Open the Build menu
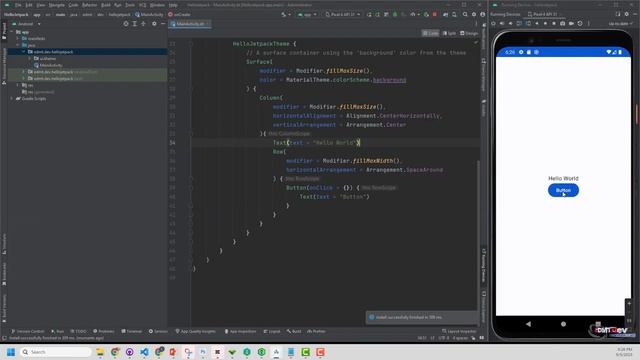640x360 pixels. pos(106,5)
